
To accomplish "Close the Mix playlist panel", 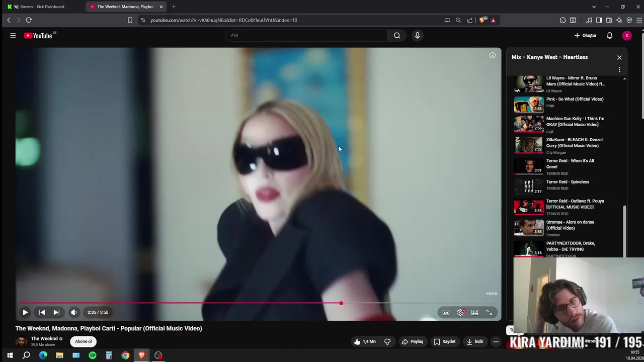I will click(619, 57).
